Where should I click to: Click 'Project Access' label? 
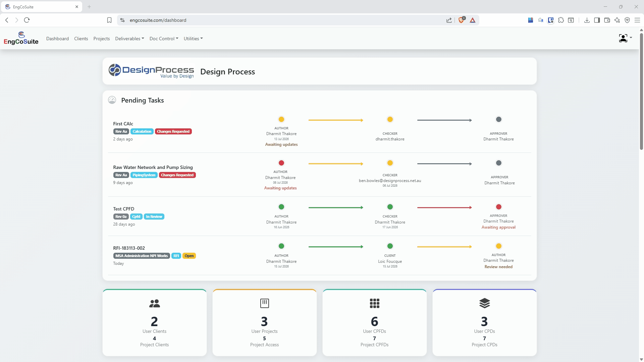[x=265, y=345]
